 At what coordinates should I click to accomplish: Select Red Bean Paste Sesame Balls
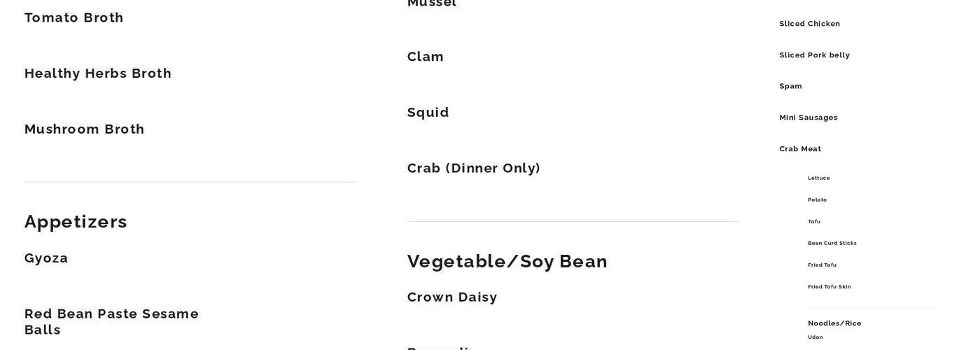112,321
